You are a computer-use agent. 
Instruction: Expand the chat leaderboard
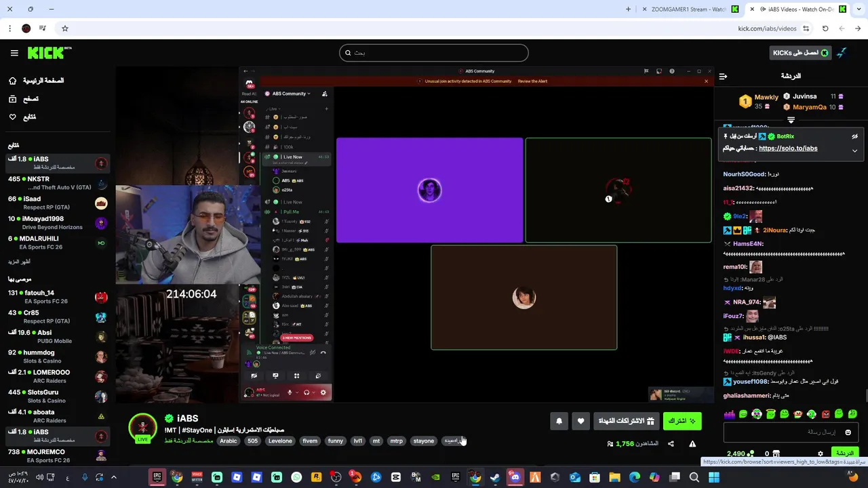pyautogui.click(x=791, y=119)
